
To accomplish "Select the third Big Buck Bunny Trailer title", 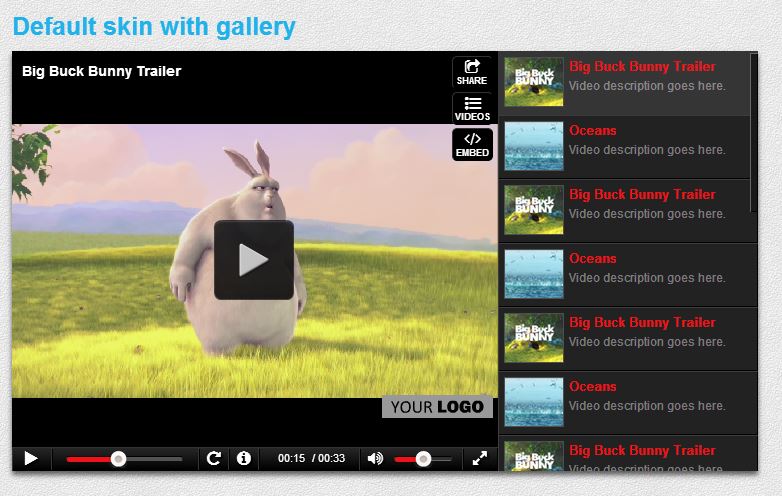I will point(642,322).
